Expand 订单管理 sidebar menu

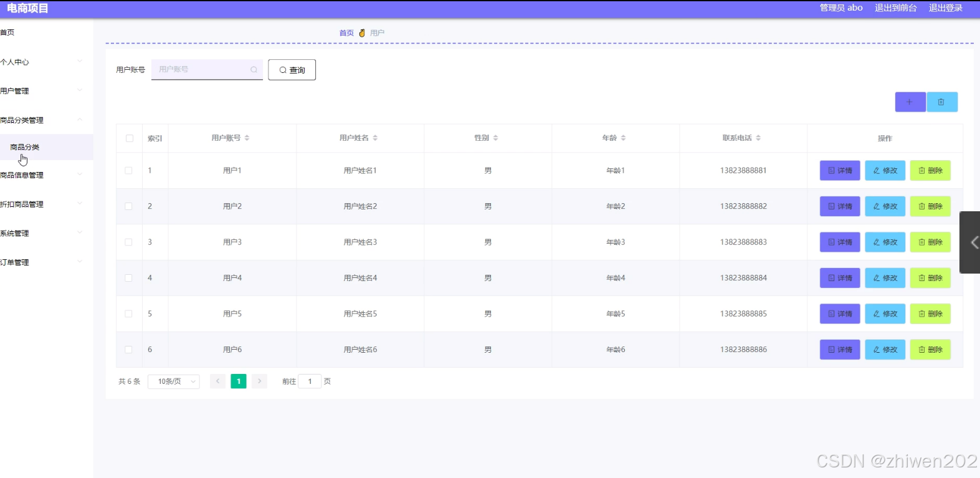tap(47, 262)
